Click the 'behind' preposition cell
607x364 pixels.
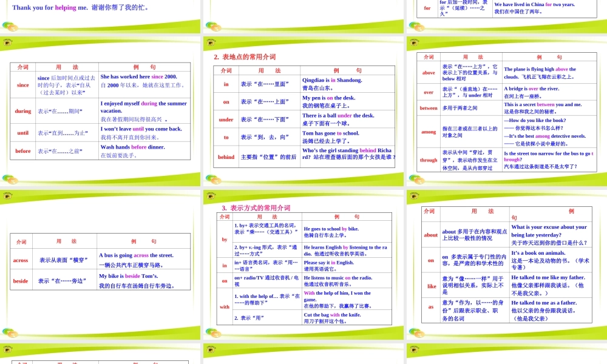[226, 157]
